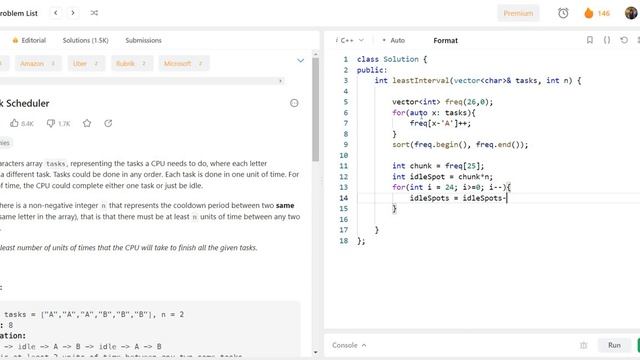Screen dimensions: 640x360
Task: Click the 'int chunk = freq[25];' line
Action: pos(438,166)
